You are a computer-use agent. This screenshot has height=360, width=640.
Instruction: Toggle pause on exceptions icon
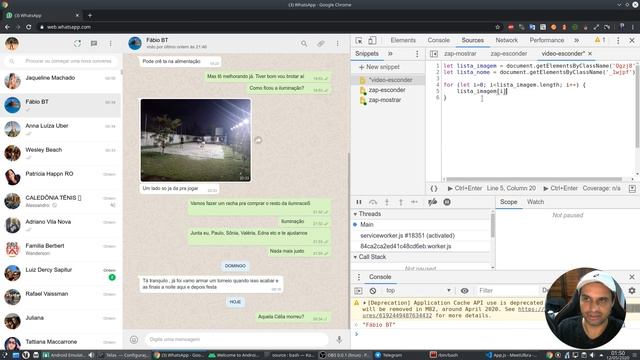coord(447,202)
